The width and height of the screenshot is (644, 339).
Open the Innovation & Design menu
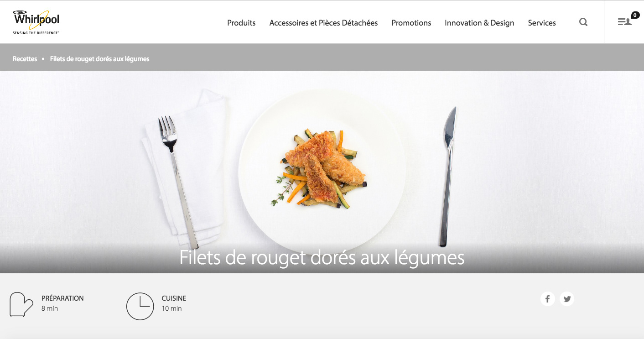click(479, 23)
